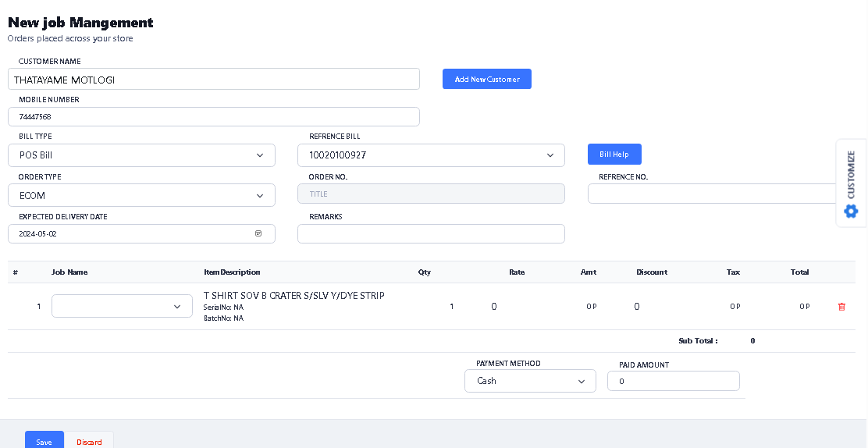Click the Refrence No. input box

pos(712,194)
